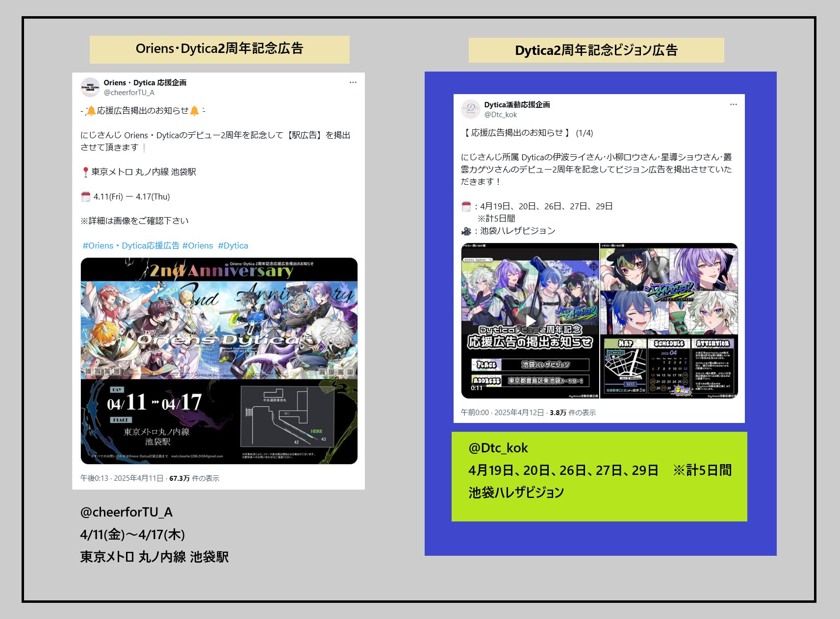Click the Oriens・Dytica 応援企画 profile avatar
This screenshot has height=619, width=840.
(90, 87)
